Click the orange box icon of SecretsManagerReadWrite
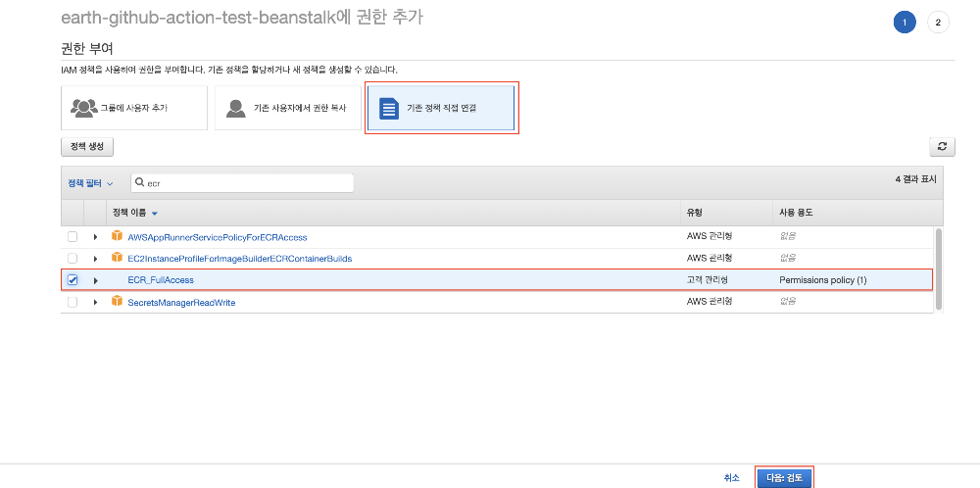 tap(117, 301)
